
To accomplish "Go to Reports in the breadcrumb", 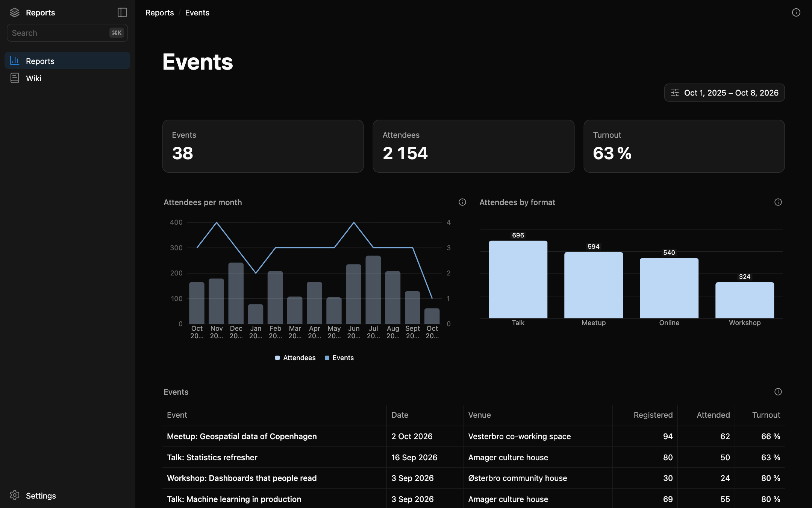I will (x=159, y=12).
